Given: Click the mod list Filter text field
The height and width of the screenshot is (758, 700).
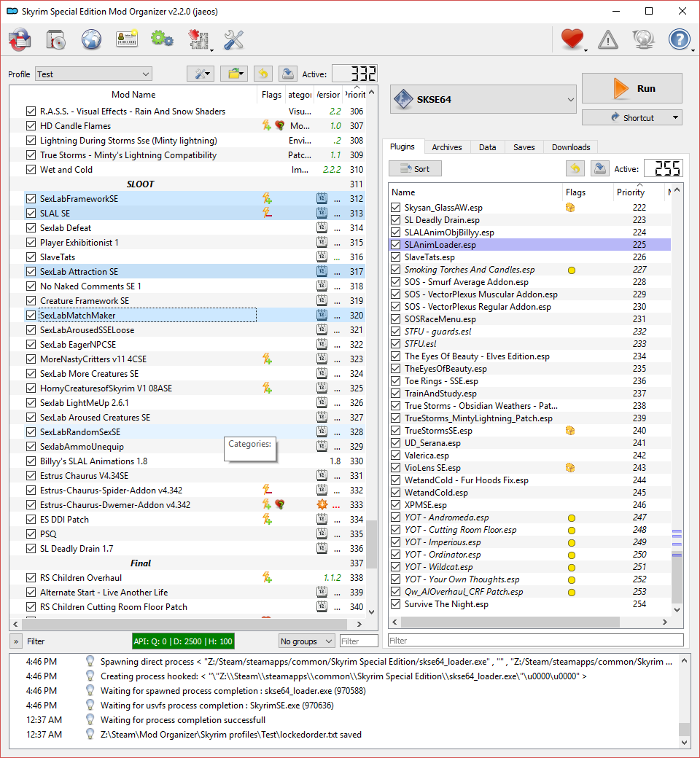Looking at the screenshot, I should (x=359, y=641).
